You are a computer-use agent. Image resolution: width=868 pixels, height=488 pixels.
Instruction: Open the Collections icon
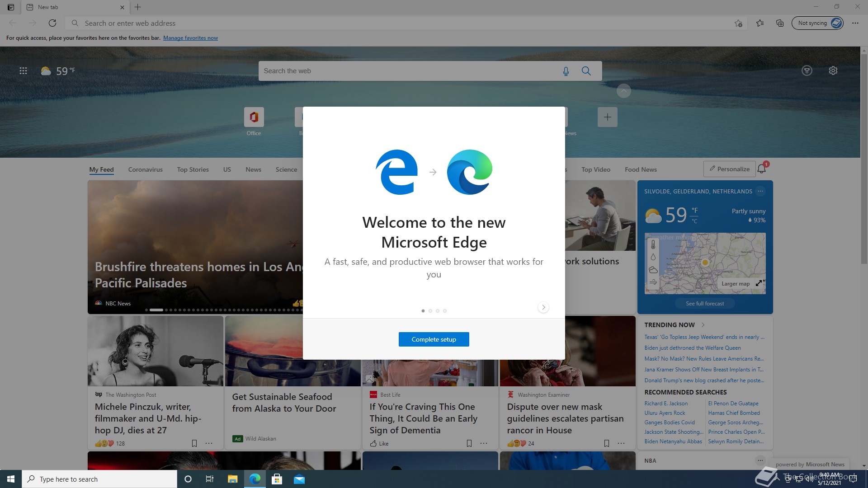[780, 23]
